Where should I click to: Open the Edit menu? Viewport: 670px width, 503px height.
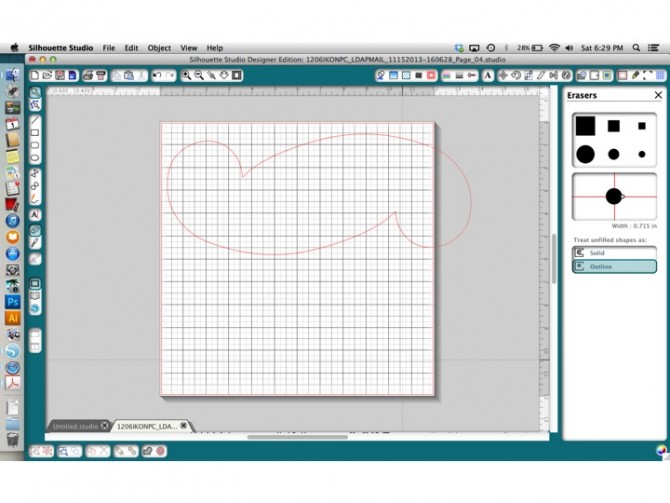[x=131, y=48]
